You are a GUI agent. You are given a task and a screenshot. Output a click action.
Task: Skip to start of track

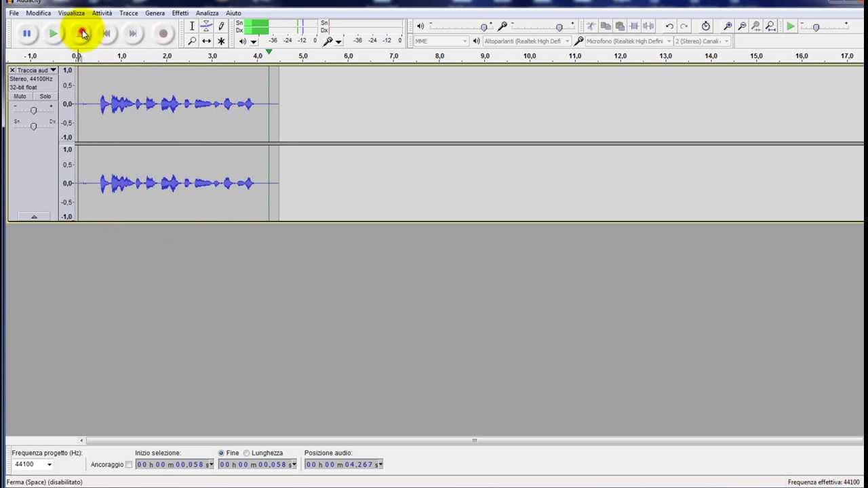click(x=106, y=33)
